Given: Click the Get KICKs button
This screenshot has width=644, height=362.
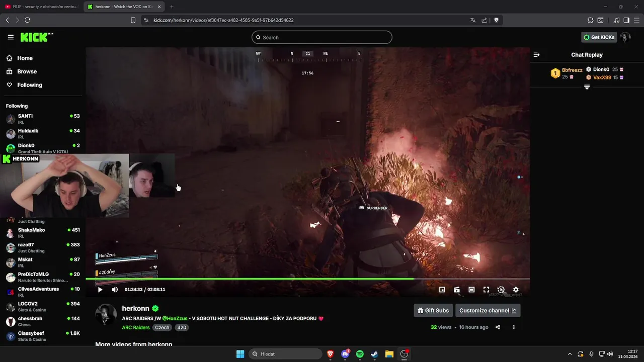Looking at the screenshot, I should 599,37.
